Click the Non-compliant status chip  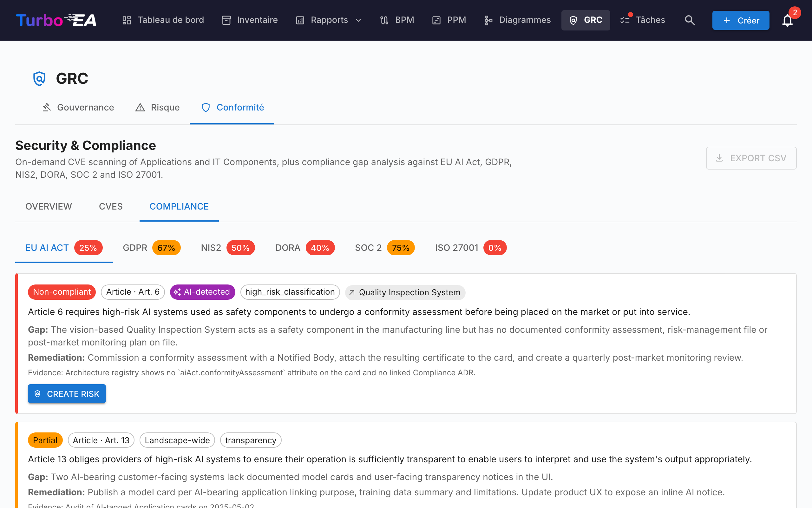tap(62, 292)
